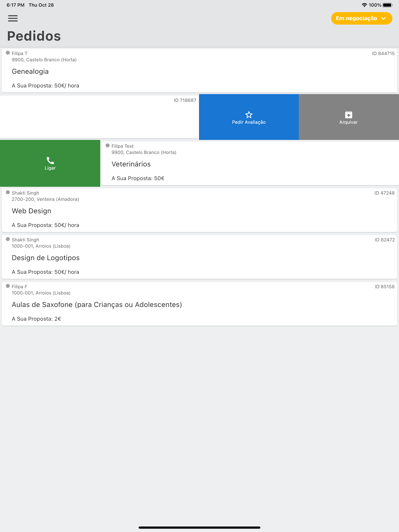The image size is (399, 532).
Task: Tap the green Ligar call button
Action: tap(50, 163)
